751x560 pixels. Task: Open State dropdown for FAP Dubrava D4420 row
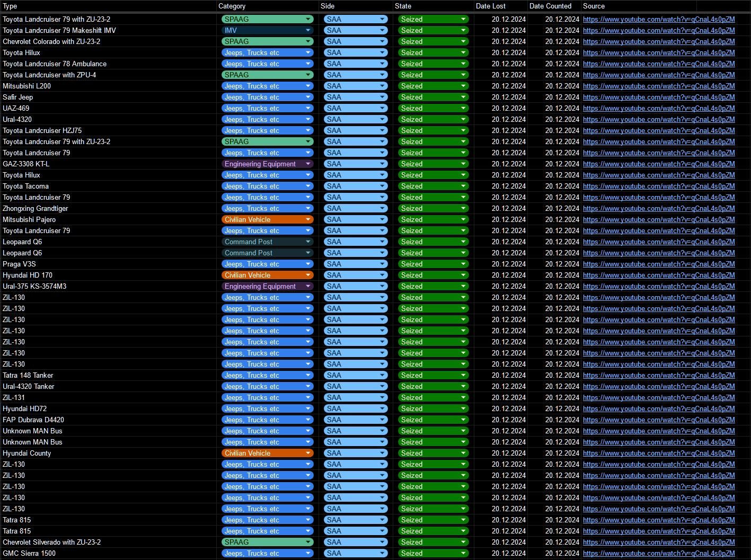[434, 420]
